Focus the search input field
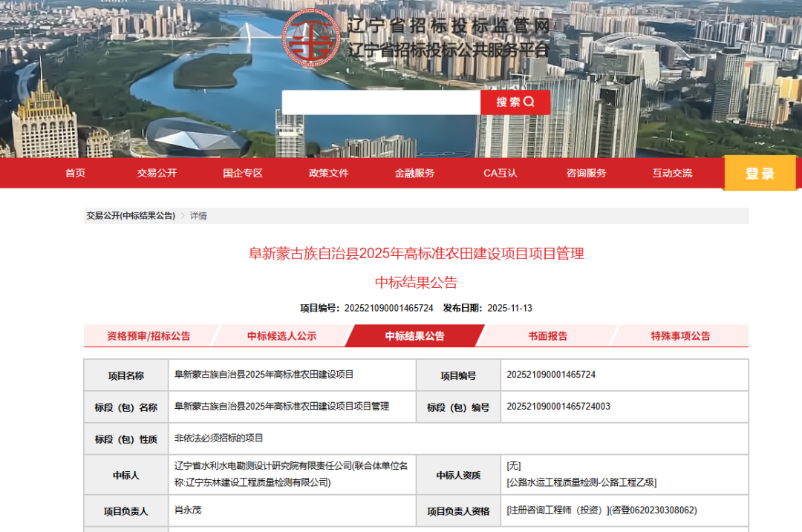The width and height of the screenshot is (802, 532). pyautogui.click(x=381, y=102)
